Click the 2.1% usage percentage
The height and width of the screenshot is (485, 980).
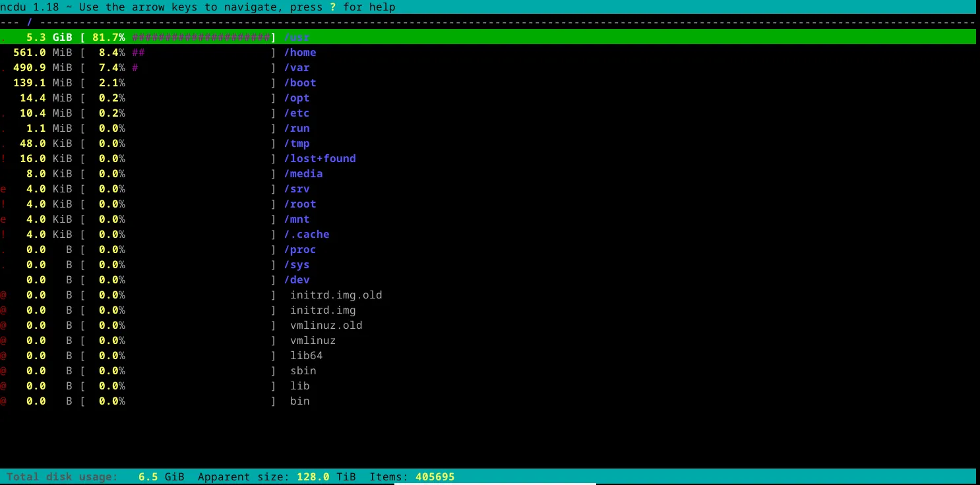112,83
